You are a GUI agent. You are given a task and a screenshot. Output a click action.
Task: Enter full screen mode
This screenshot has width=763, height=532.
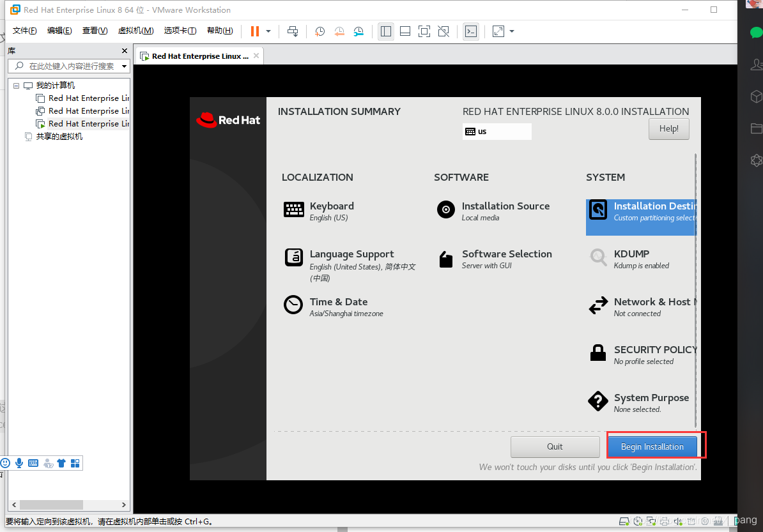coord(424,31)
